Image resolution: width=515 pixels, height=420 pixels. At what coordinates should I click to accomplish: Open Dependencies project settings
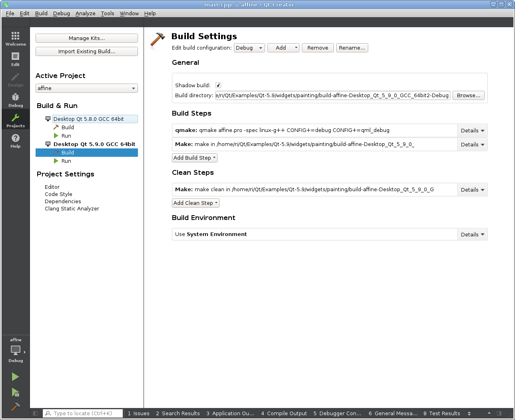(63, 201)
